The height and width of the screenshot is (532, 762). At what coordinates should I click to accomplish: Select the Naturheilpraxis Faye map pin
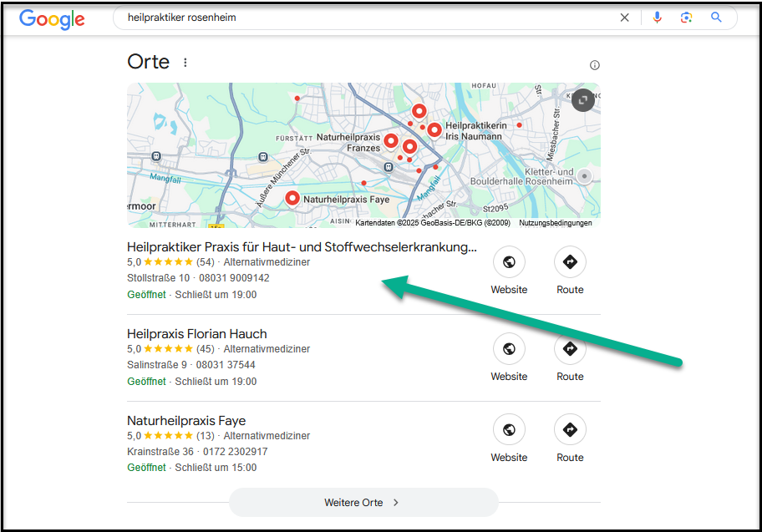pyautogui.click(x=292, y=198)
